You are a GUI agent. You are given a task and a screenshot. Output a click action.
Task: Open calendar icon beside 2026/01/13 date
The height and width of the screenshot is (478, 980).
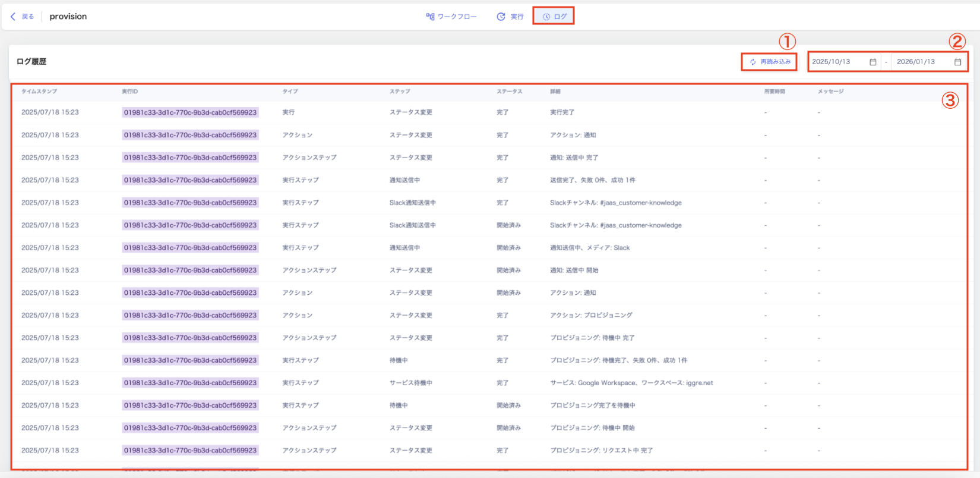click(x=957, y=62)
